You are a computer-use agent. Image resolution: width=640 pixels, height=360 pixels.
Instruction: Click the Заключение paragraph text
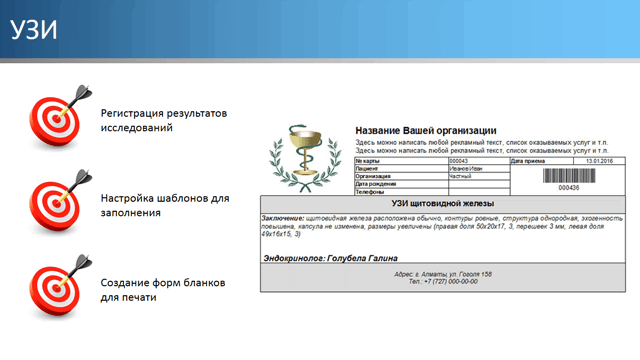click(442, 226)
